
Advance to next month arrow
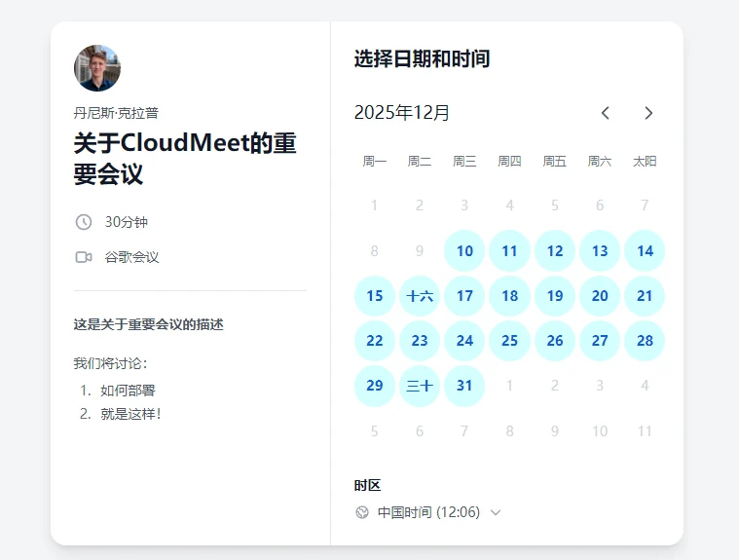point(648,113)
